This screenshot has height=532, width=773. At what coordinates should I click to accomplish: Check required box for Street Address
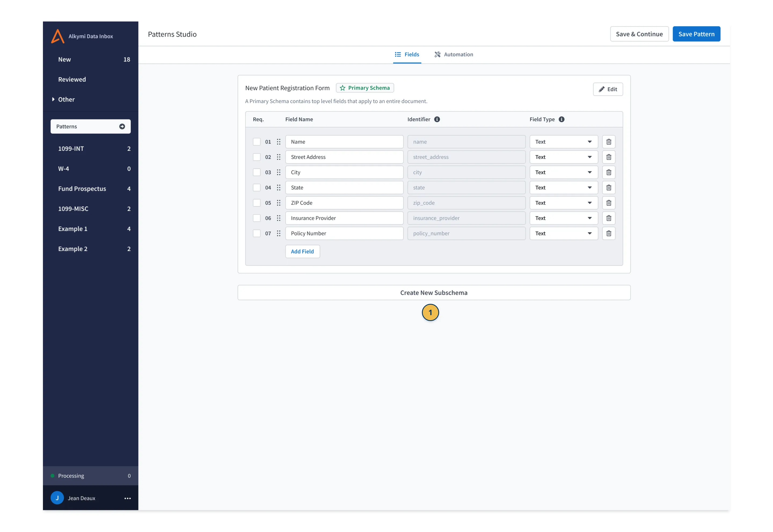[256, 157]
